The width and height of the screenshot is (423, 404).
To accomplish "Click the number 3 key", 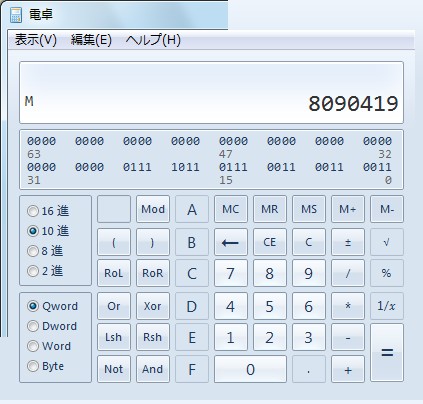I will pos(309,337).
